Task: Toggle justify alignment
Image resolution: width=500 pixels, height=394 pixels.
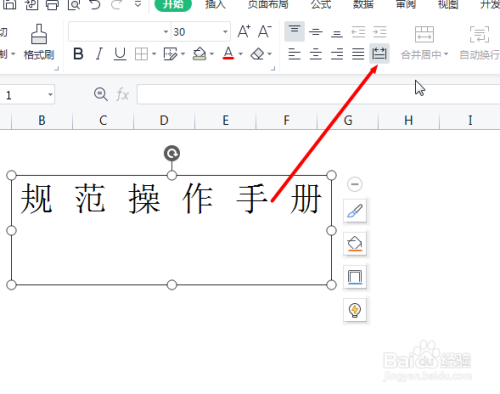Action: pyautogui.click(x=358, y=54)
